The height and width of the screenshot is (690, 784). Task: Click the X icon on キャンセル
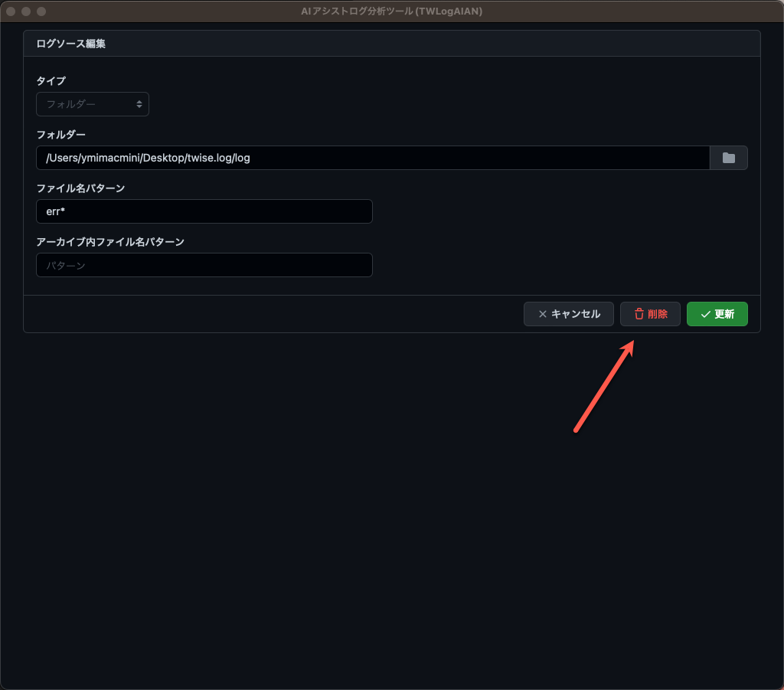click(542, 314)
